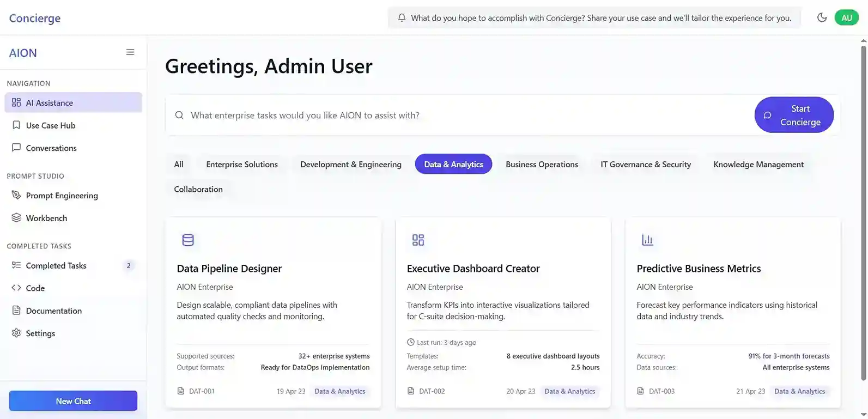Image resolution: width=868 pixels, height=419 pixels.
Task: Click the bar chart icon on Predictive Business Metrics
Action: [x=647, y=240]
